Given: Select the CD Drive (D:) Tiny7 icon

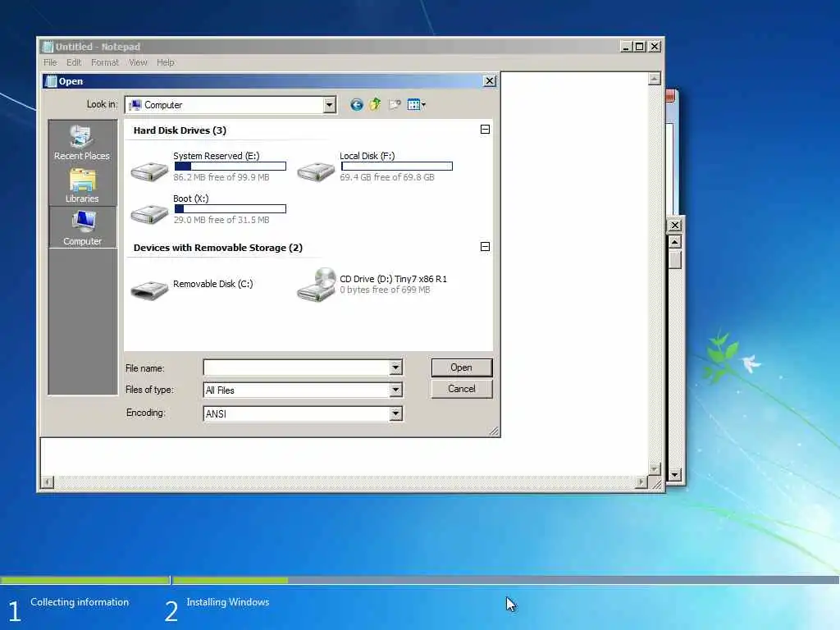Looking at the screenshot, I should point(317,285).
